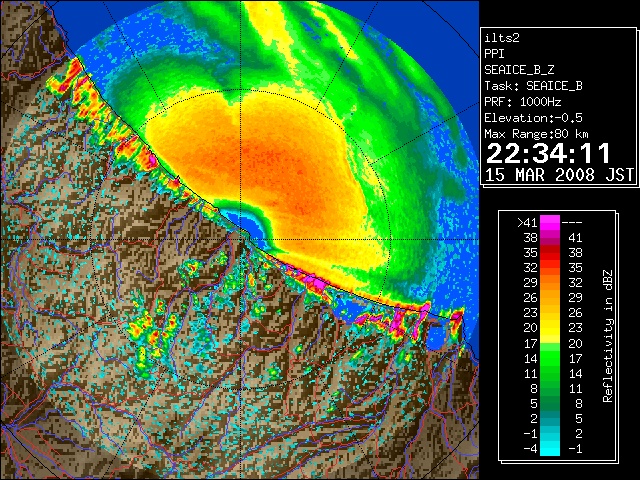The width and height of the screenshot is (640, 480).
Task: Pick the cyan swatch at color bar bottom
Action: [x=550, y=448]
